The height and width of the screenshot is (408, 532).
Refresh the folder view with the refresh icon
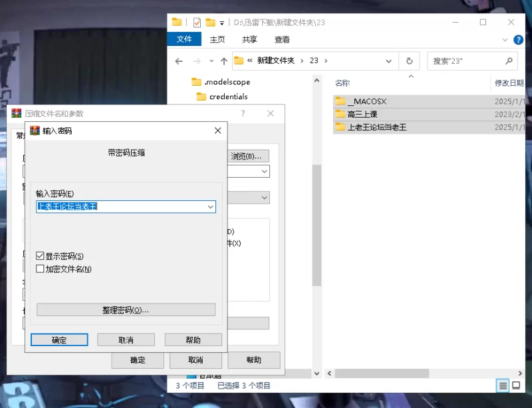pyautogui.click(x=409, y=61)
